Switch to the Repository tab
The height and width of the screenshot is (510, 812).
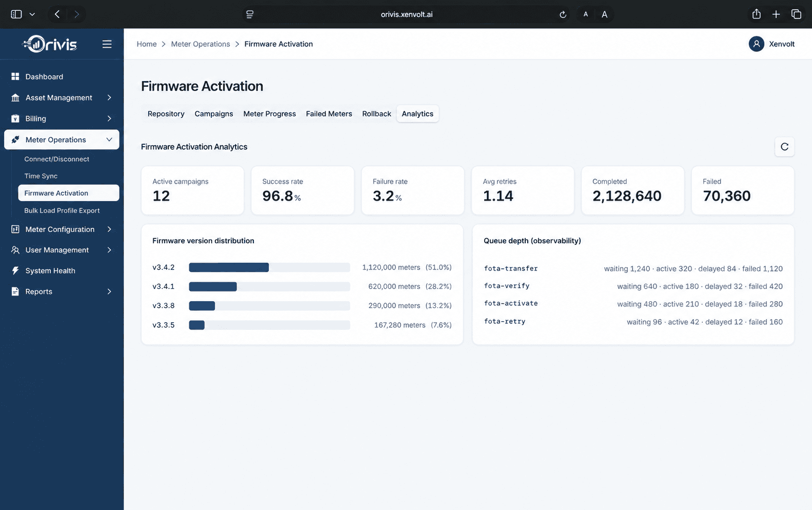[166, 114]
